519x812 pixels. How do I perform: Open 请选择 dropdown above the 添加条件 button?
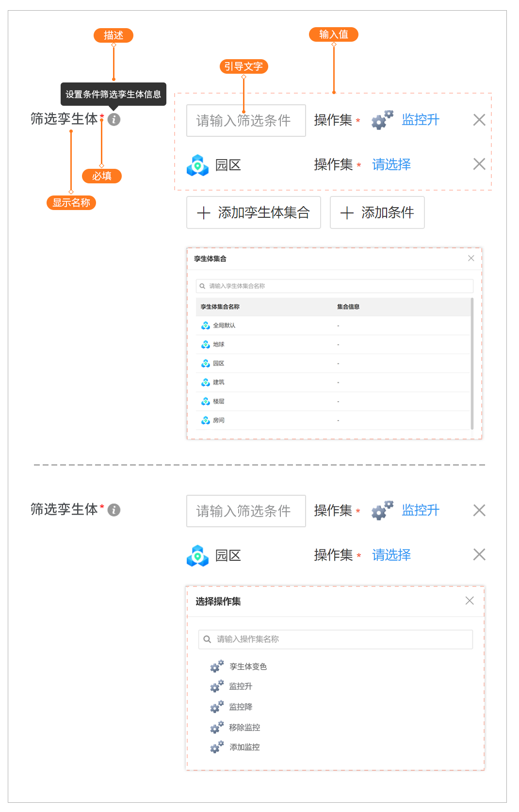[x=391, y=164]
